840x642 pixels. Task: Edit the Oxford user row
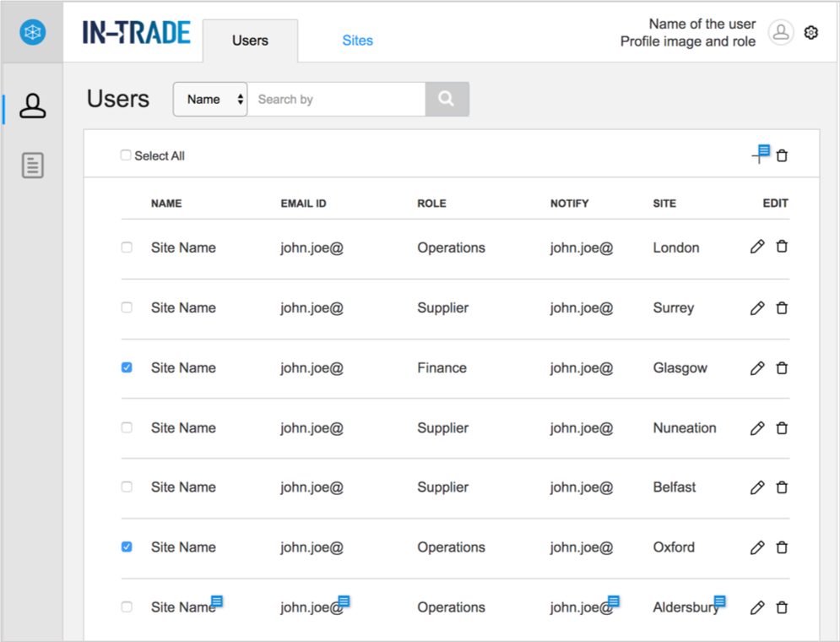[x=757, y=547]
